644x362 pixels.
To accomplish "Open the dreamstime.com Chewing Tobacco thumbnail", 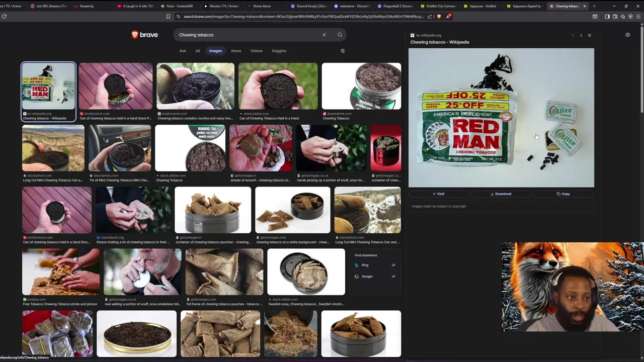I will 361,86.
